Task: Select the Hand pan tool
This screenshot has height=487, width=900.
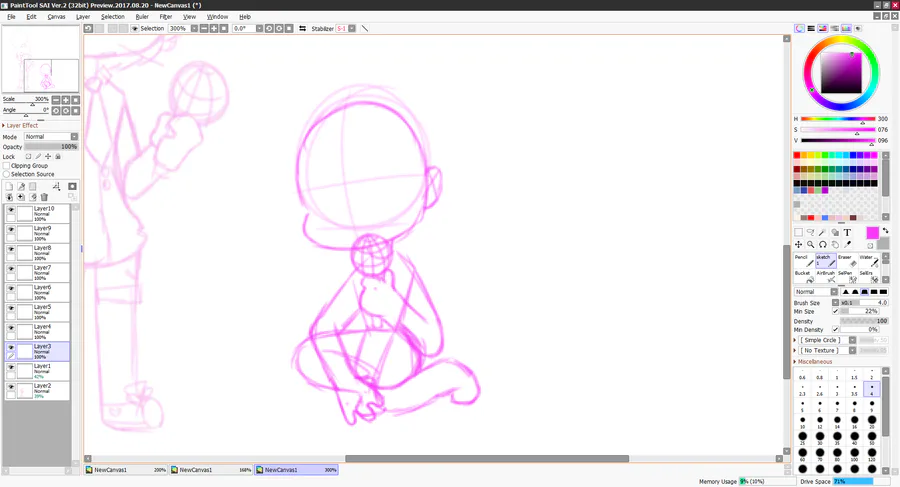Action: 835,245
